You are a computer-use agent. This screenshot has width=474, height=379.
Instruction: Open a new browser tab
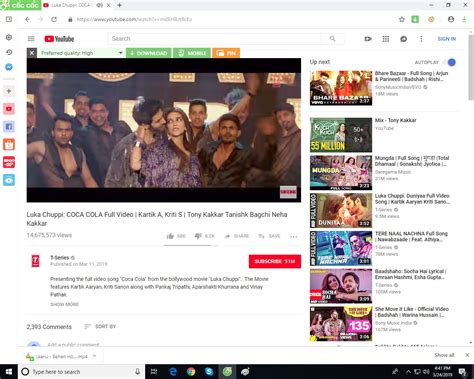(x=119, y=5)
